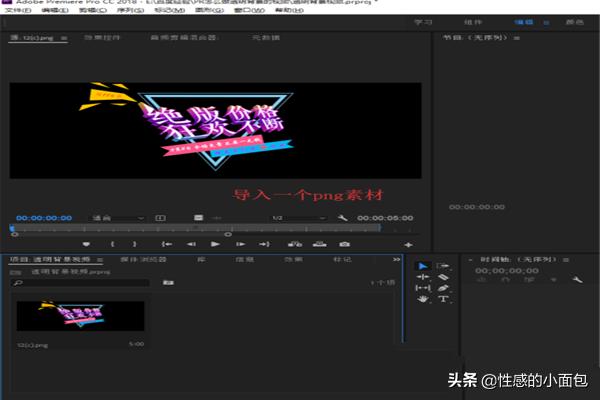
Task: Click the drag video only icon
Action: [198, 217]
